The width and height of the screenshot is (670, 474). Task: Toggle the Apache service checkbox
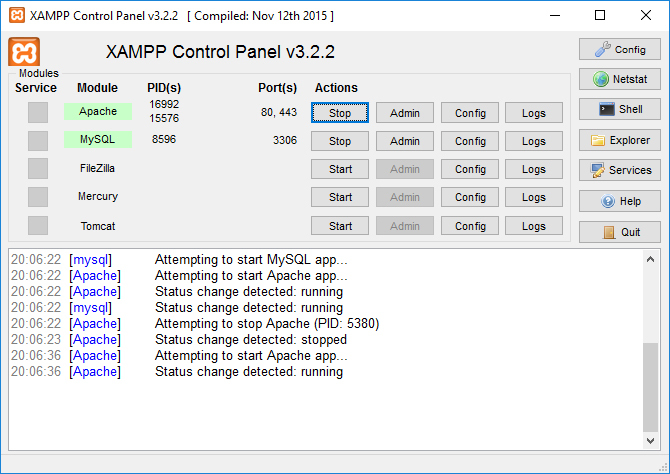pos(38,112)
